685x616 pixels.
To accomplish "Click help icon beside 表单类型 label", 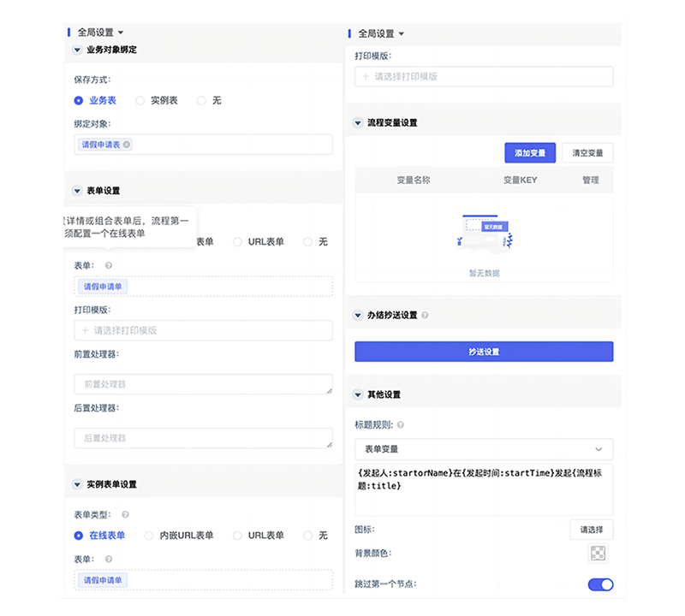I will click(x=125, y=515).
